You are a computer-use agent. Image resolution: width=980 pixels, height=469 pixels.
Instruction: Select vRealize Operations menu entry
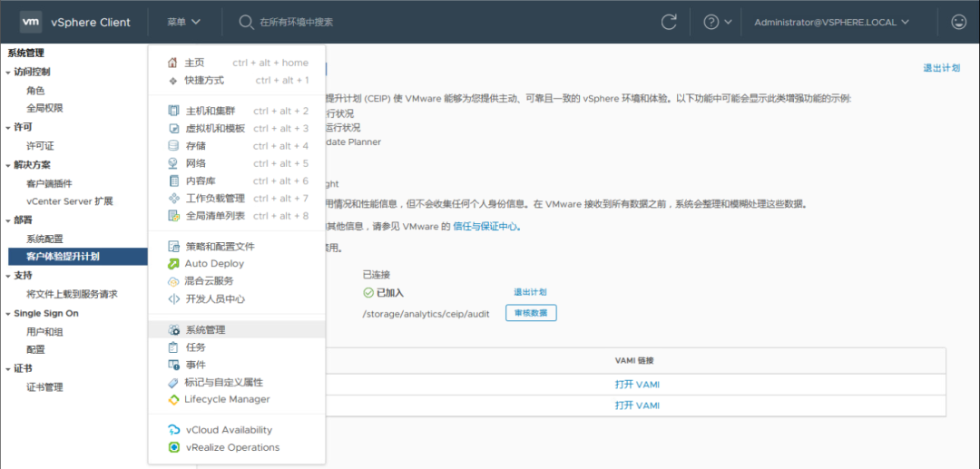point(236,447)
